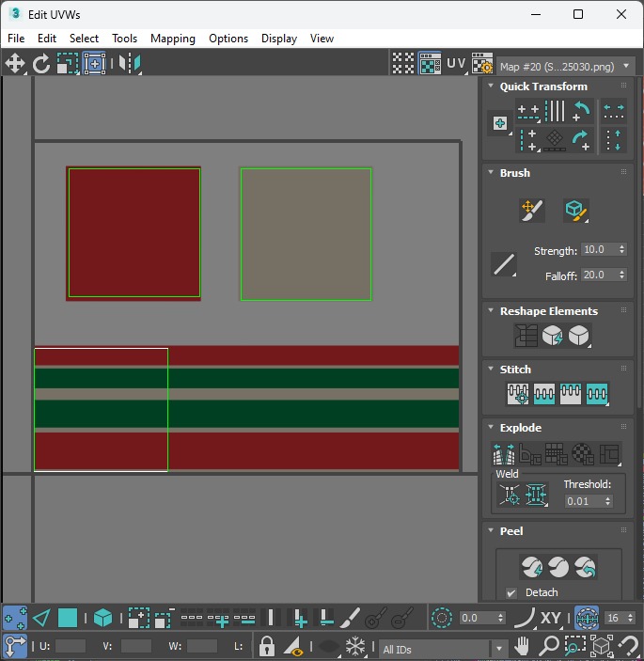Click Space Vertically icon in Quick Transform
This screenshot has height=661, width=644.
tap(614, 140)
